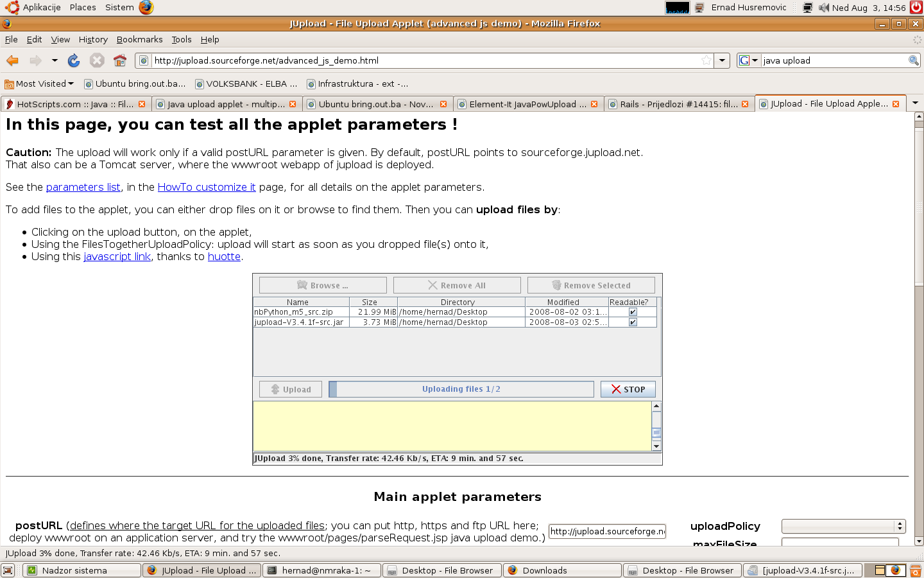Bookmark this page with the star icon
The image size is (924, 578).
[706, 60]
